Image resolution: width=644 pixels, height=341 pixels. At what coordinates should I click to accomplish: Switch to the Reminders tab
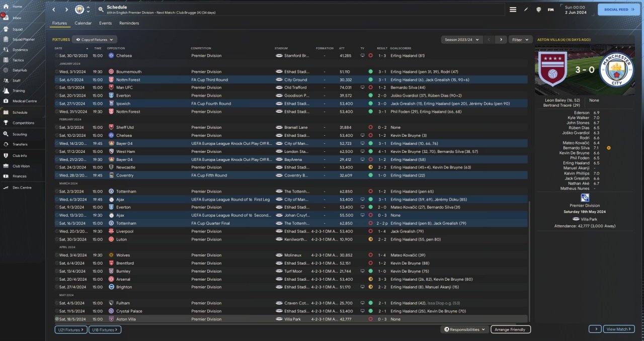click(129, 23)
